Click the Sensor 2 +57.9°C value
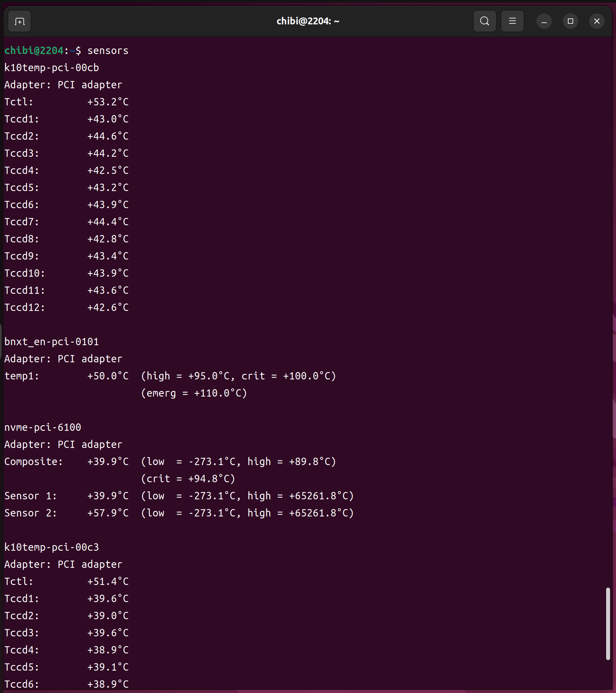Viewport: 616px width, 693px height. 108,513
